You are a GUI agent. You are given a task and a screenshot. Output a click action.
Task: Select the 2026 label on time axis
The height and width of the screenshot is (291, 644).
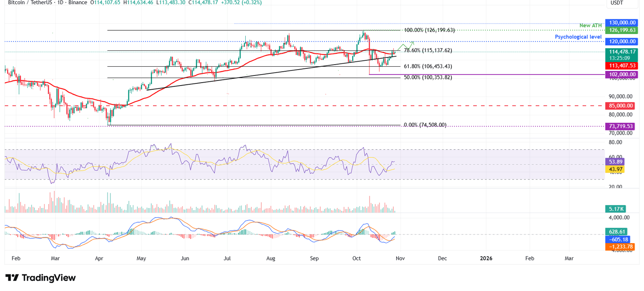[x=486, y=259]
